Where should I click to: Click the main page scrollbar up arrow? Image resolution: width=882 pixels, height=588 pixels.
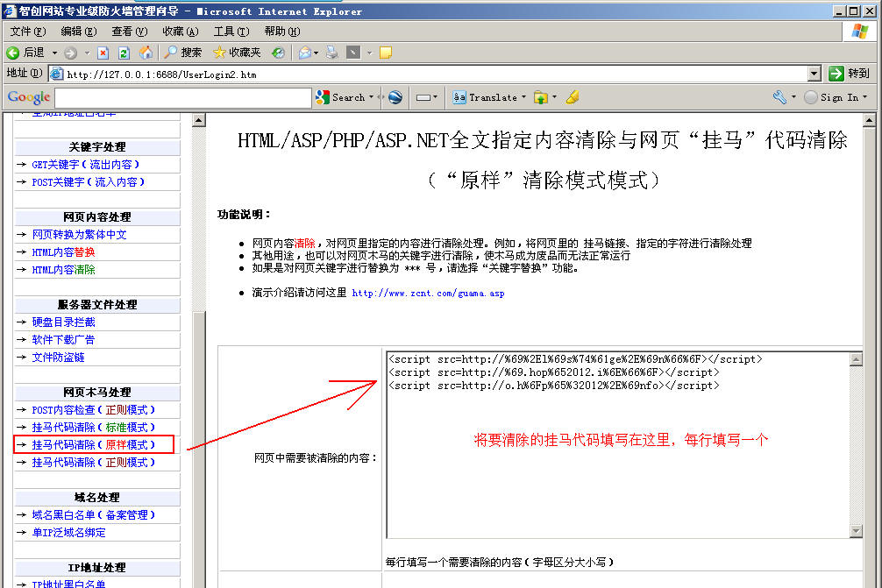pyautogui.click(x=869, y=120)
